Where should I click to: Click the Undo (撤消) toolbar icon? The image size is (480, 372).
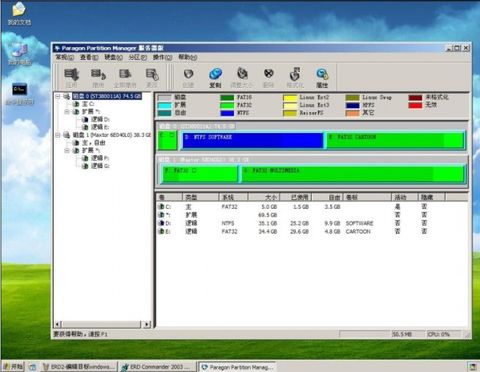(x=98, y=77)
